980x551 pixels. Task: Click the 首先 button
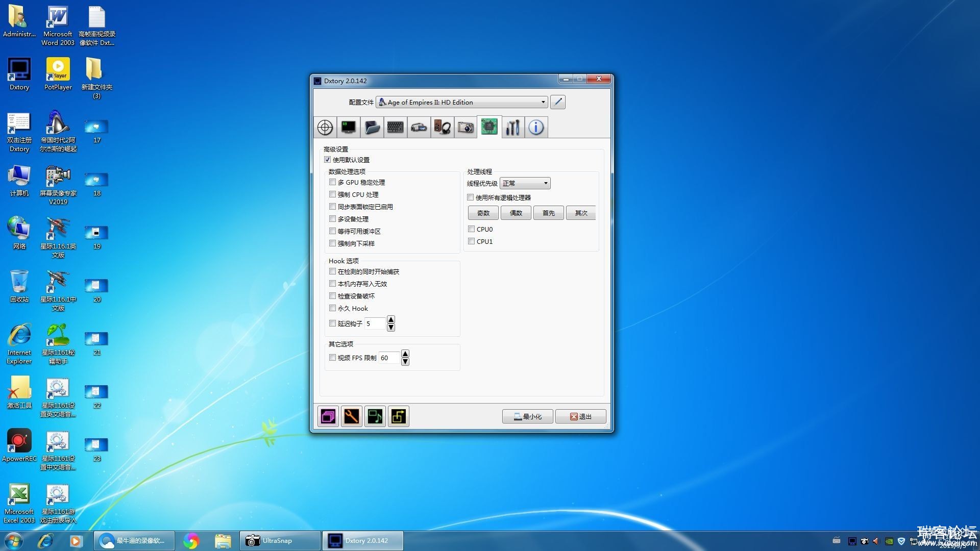pos(548,213)
